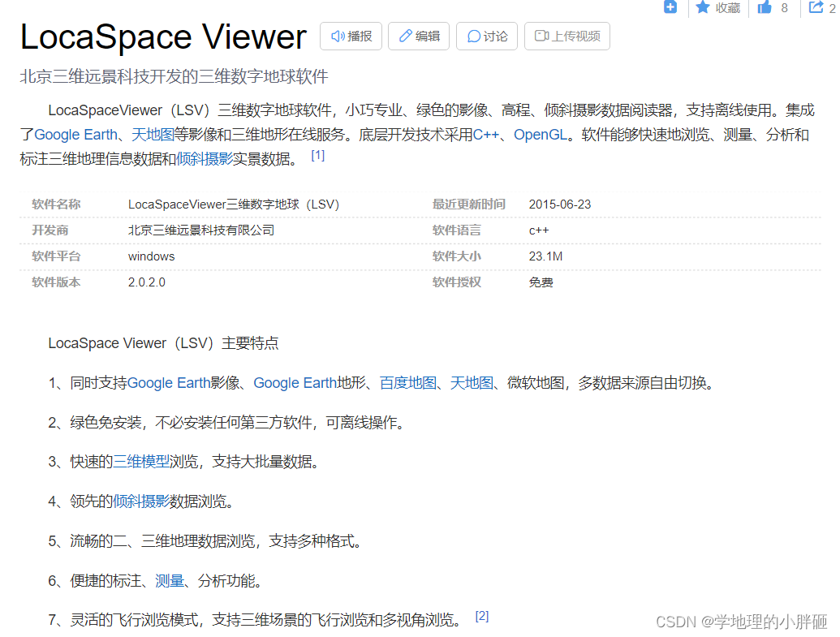Click heading LocaSpace Viewer（LSV）主要特点

163,343
